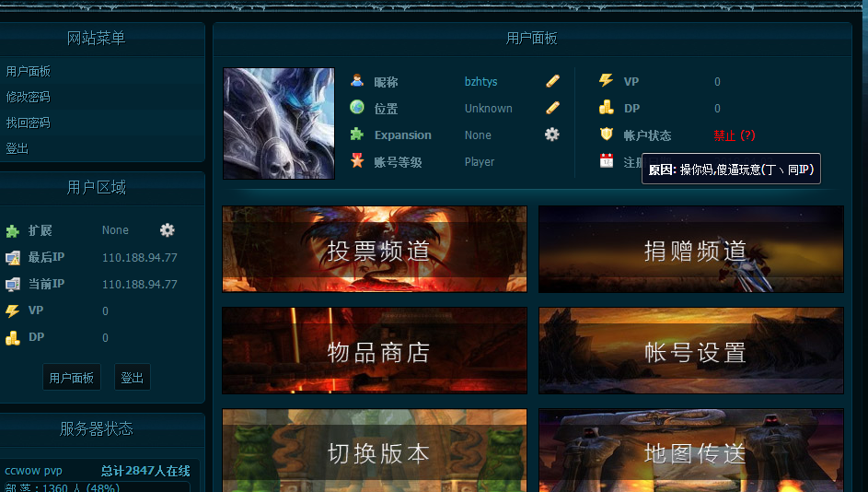Click the Lich King avatar image
The width and height of the screenshot is (868, 492).
(279, 123)
